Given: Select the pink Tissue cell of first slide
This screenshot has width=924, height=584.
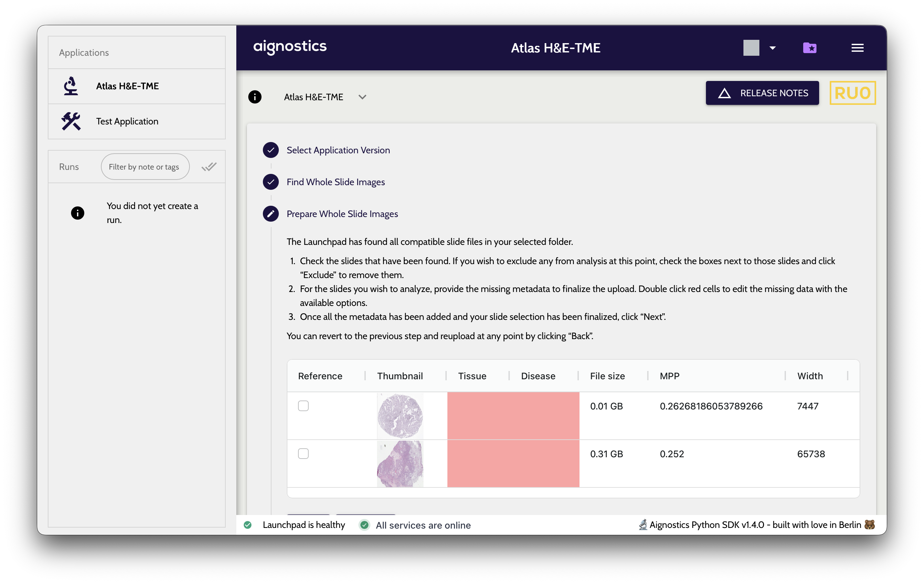Looking at the screenshot, I should coord(479,415).
